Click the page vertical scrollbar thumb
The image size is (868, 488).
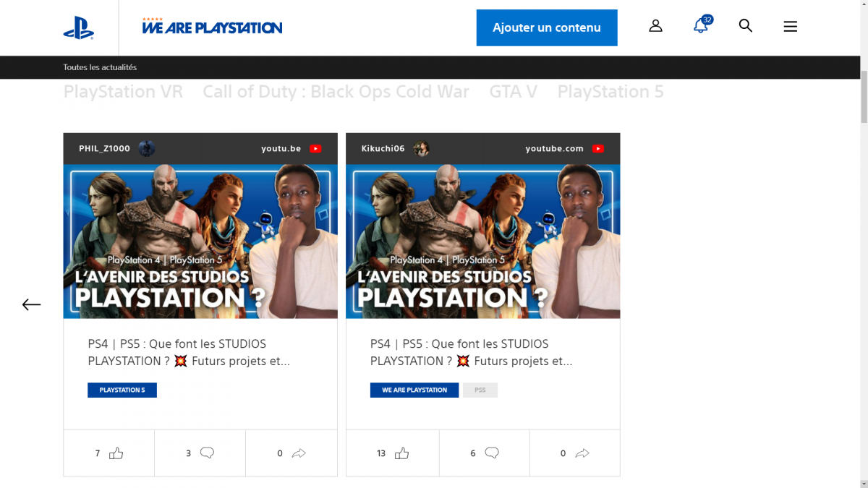[863, 98]
